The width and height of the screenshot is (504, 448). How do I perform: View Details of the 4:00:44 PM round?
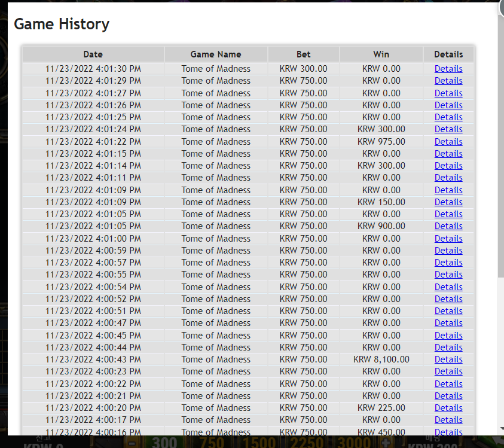(448, 348)
